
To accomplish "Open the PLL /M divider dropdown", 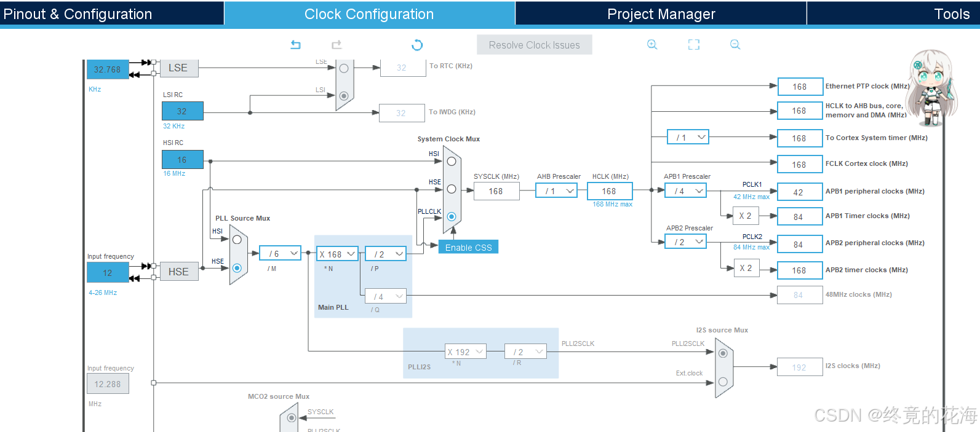I will 281,253.
